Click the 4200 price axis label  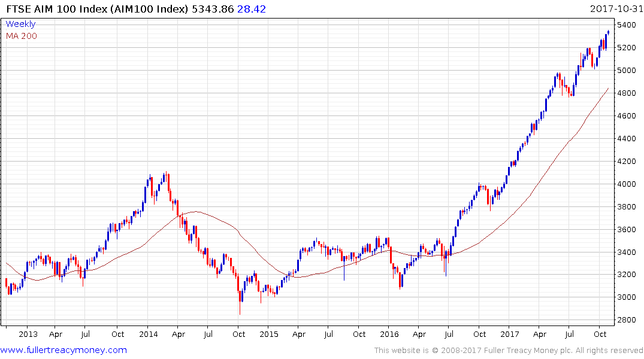(x=627, y=161)
